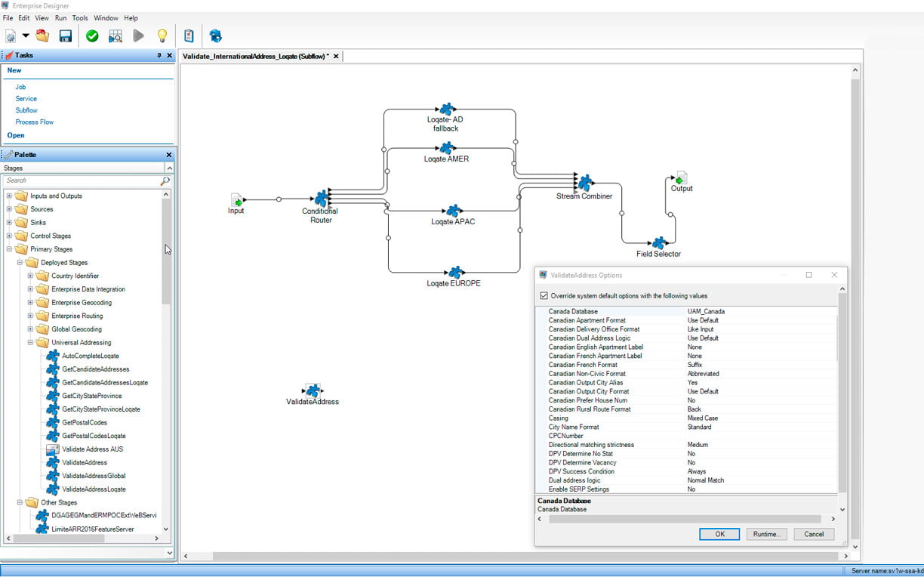Image resolution: width=924 pixels, height=577 pixels.
Task: Create a new Process Flow from Tasks
Action: click(35, 122)
